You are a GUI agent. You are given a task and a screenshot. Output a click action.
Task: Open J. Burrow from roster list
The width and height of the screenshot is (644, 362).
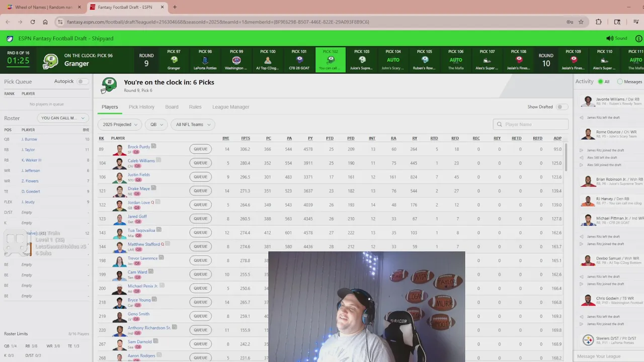29,139
